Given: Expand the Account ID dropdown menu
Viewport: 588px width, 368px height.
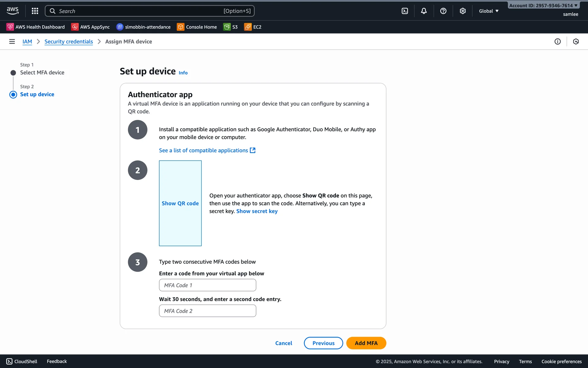Looking at the screenshot, I should (x=543, y=6).
